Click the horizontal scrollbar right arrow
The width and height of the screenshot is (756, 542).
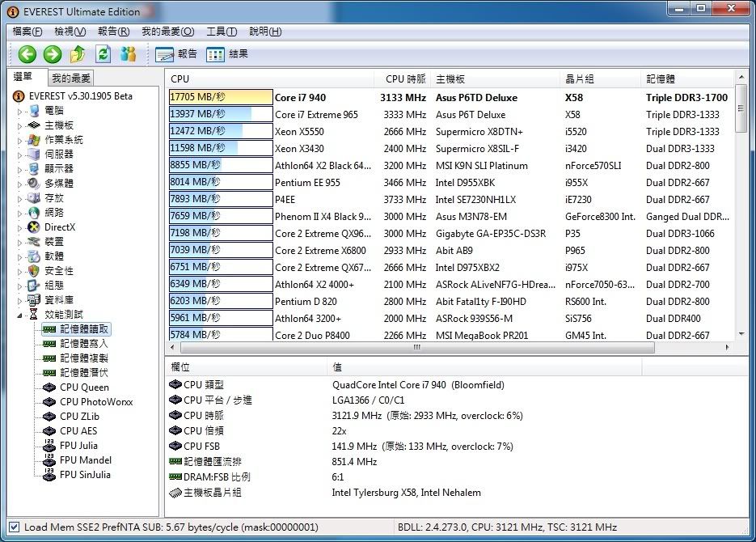(x=728, y=347)
